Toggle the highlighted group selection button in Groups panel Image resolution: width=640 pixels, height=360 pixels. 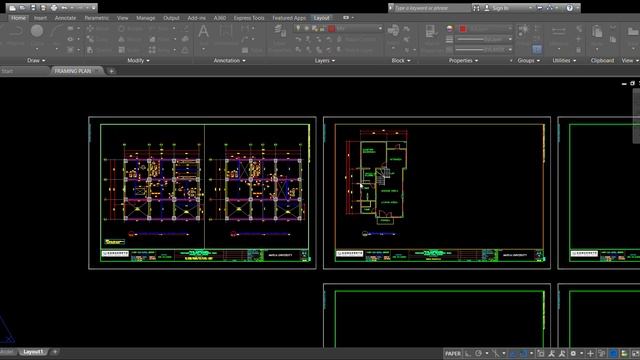(537, 49)
